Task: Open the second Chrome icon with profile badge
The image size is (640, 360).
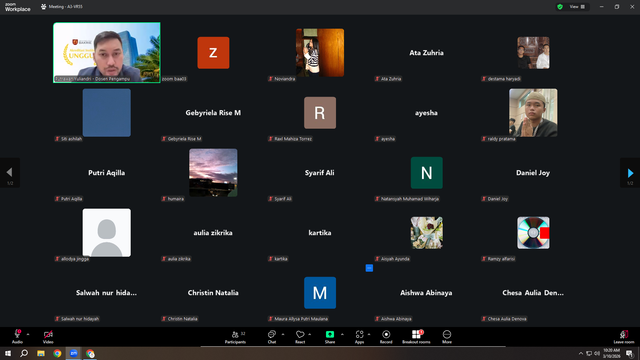Action: pyautogui.click(x=90, y=353)
